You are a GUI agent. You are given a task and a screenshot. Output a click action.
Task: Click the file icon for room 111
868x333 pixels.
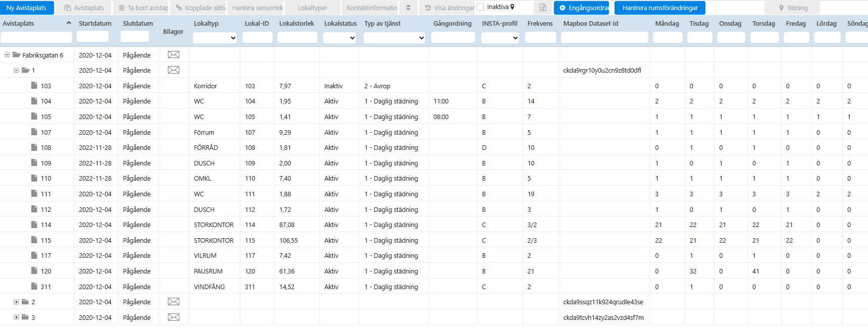click(34, 193)
